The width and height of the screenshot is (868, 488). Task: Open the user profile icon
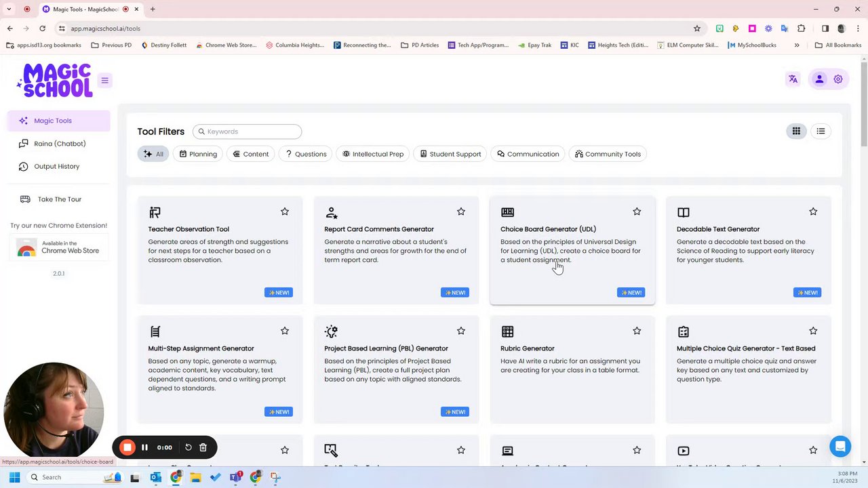(x=819, y=79)
